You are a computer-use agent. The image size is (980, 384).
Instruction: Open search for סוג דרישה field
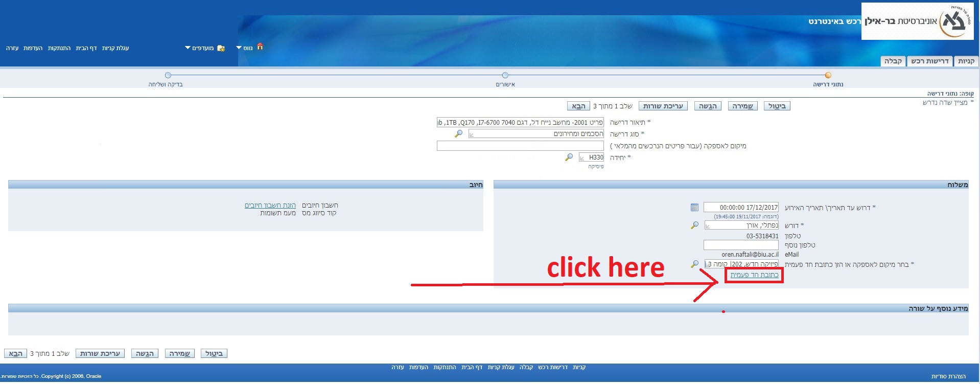(x=458, y=133)
